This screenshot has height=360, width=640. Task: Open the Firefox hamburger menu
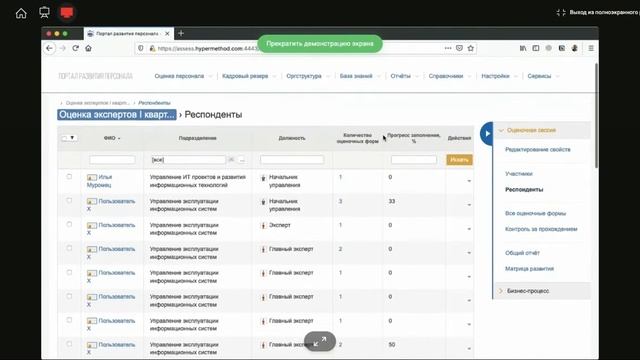click(x=591, y=48)
